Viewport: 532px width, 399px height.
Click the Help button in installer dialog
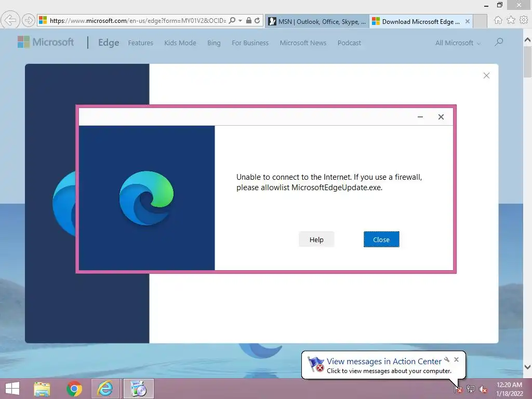(316, 240)
